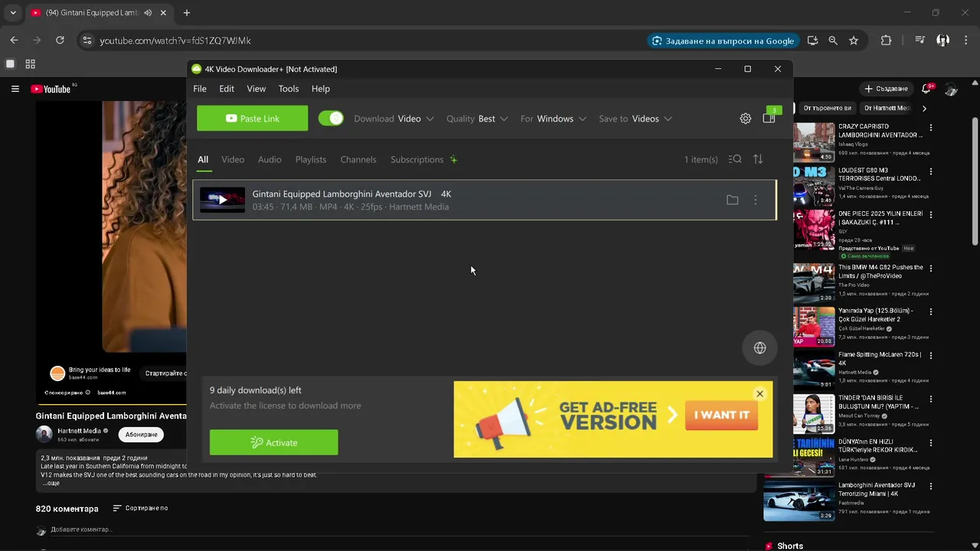This screenshot has width=980, height=551.
Task: Open options for This BMW M4 G82 video
Action: point(931,269)
